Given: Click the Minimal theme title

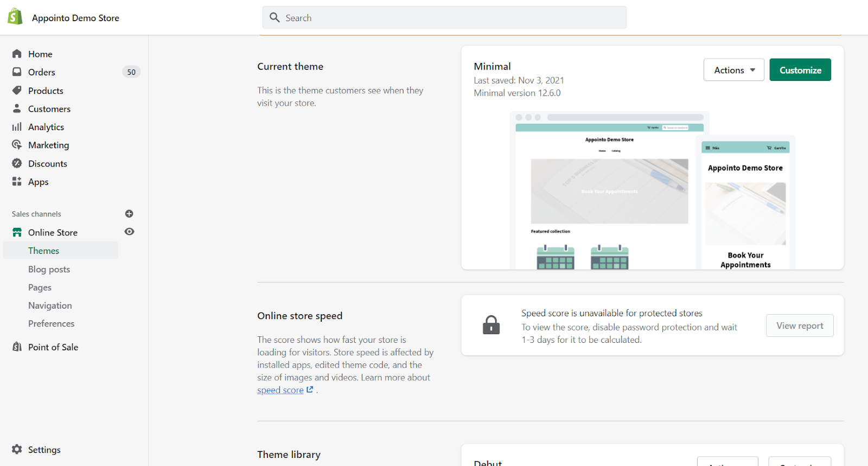Looking at the screenshot, I should [x=492, y=66].
